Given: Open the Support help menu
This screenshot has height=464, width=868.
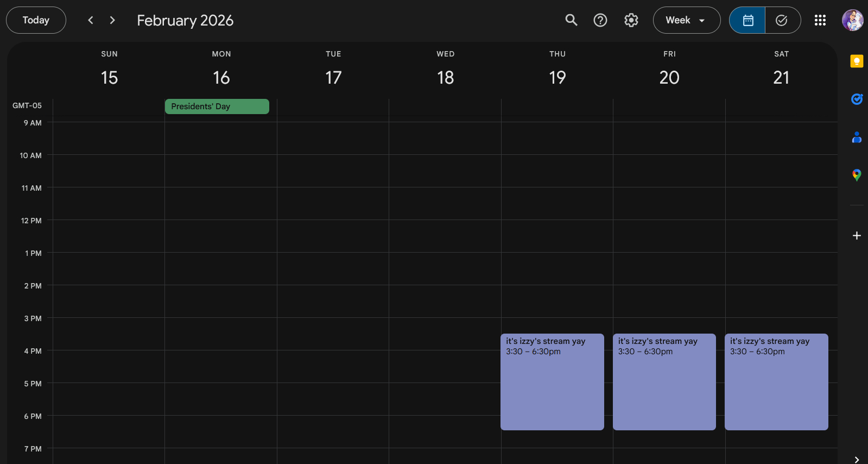Looking at the screenshot, I should 600,20.
